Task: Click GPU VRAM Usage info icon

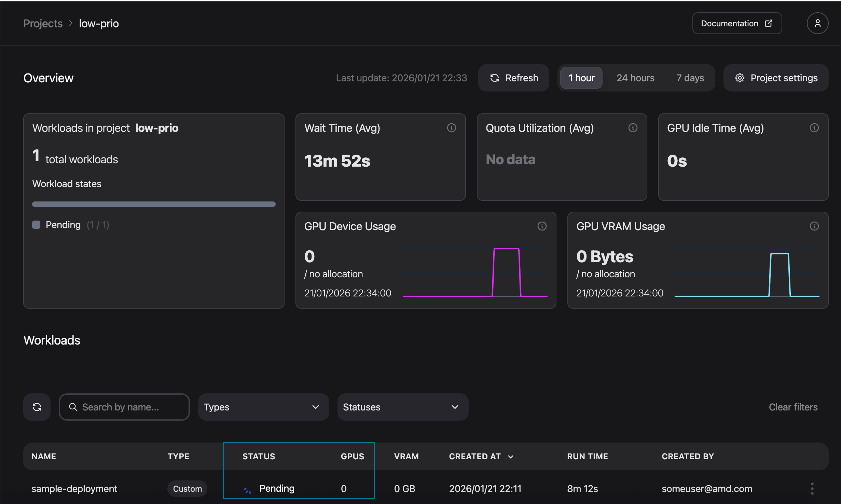Action: click(814, 226)
